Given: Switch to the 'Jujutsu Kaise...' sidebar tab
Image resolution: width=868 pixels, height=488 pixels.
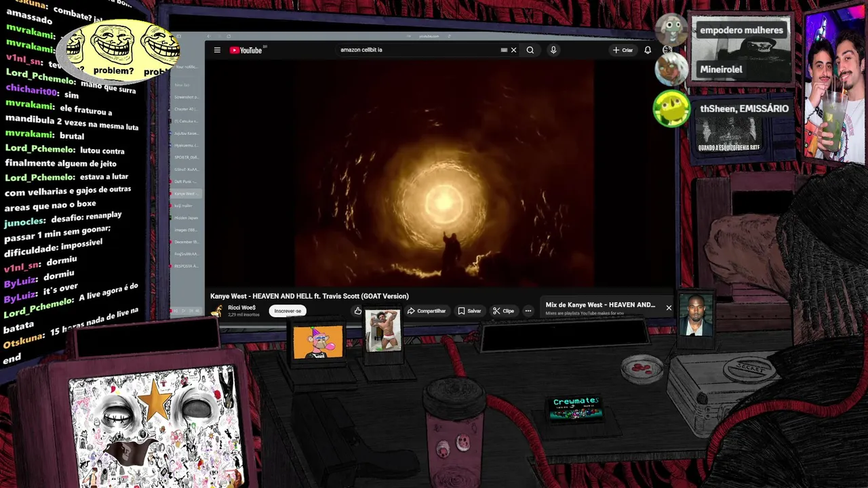Looking at the screenshot, I should point(185,134).
